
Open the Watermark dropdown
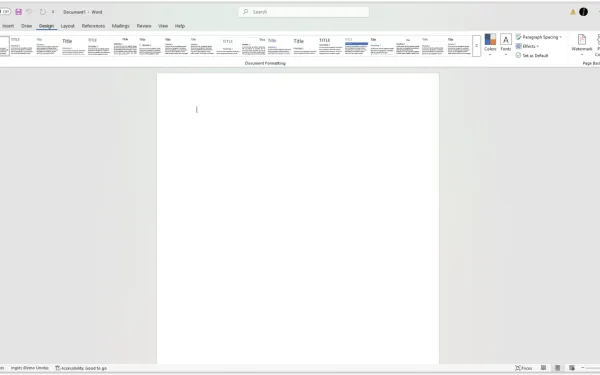(582, 44)
